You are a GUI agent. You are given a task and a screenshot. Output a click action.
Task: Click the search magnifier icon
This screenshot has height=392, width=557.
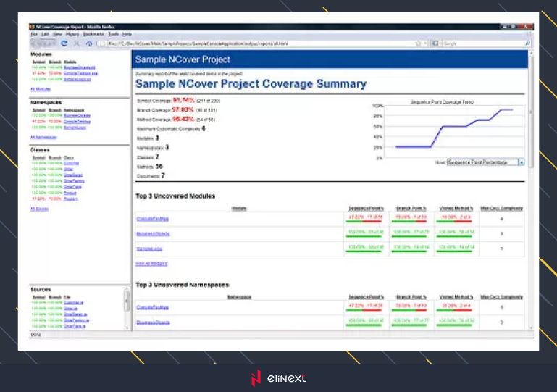click(x=527, y=43)
